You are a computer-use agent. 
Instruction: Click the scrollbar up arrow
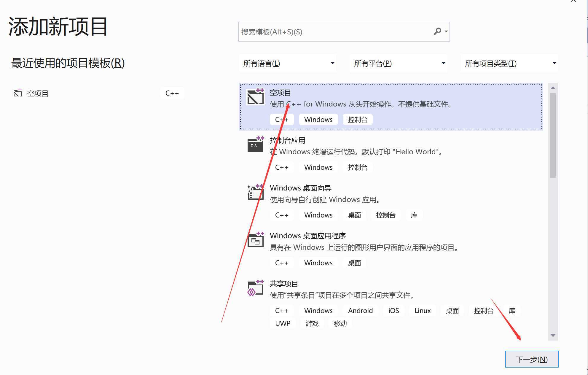coord(553,87)
